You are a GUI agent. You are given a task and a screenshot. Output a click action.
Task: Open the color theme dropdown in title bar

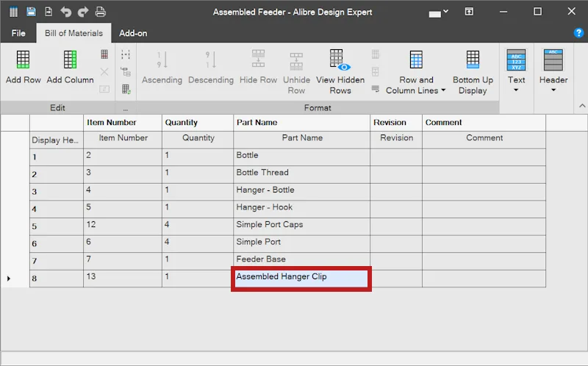coord(438,12)
